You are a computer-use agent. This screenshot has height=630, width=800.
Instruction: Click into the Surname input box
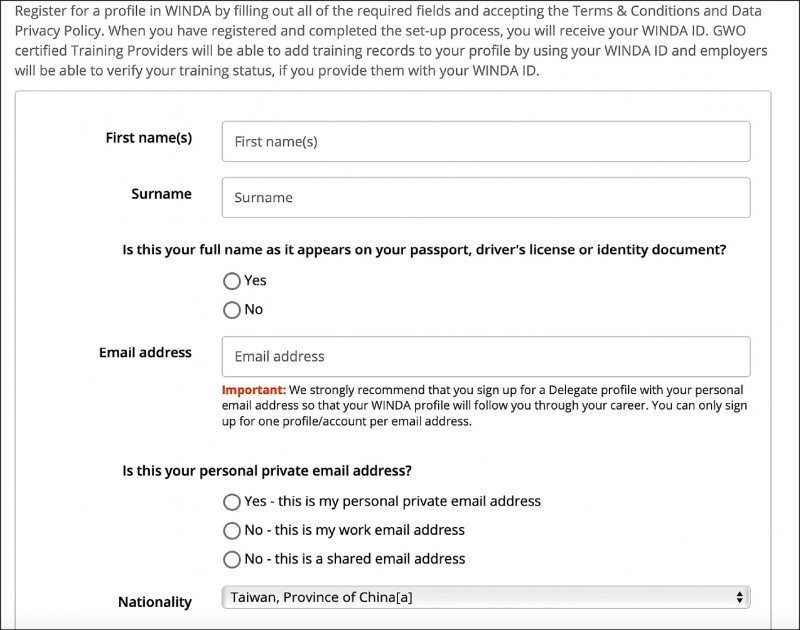pos(486,197)
